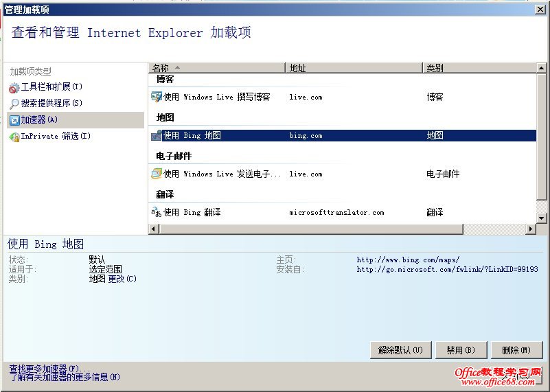This screenshot has width=550, height=392.
Task: Sort list by 名称 column header
Action: (217, 68)
